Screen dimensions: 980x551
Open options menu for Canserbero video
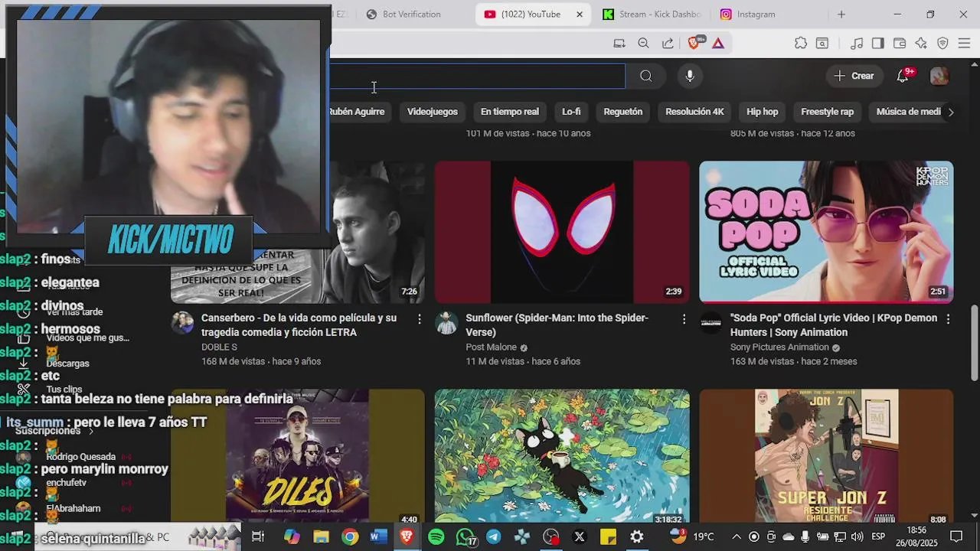pyautogui.click(x=419, y=318)
